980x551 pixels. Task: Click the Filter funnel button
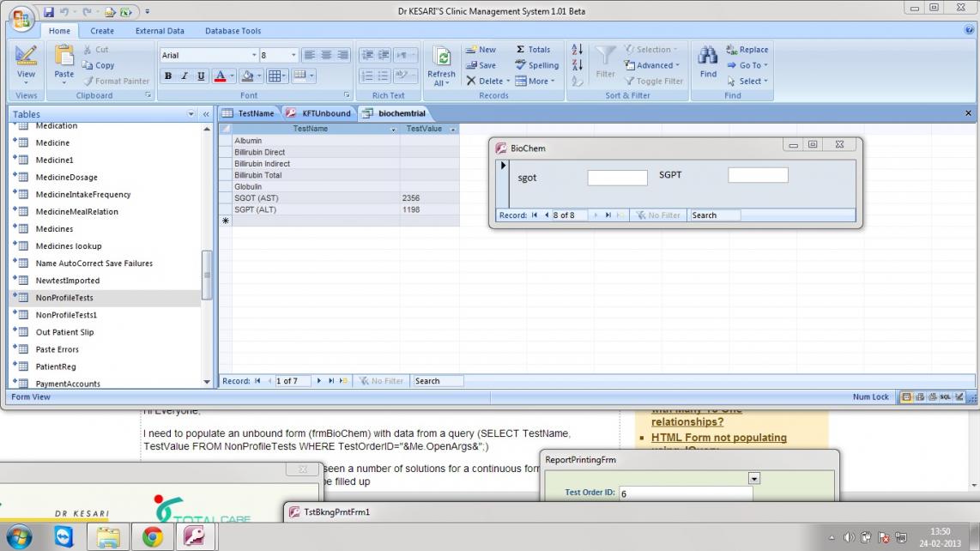click(605, 61)
